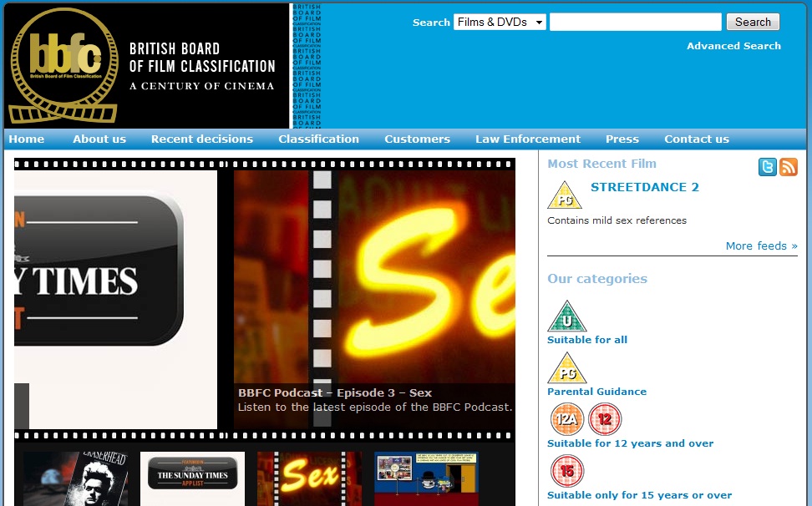Open the Films & DVDs search dropdown
812x506 pixels.
click(500, 23)
